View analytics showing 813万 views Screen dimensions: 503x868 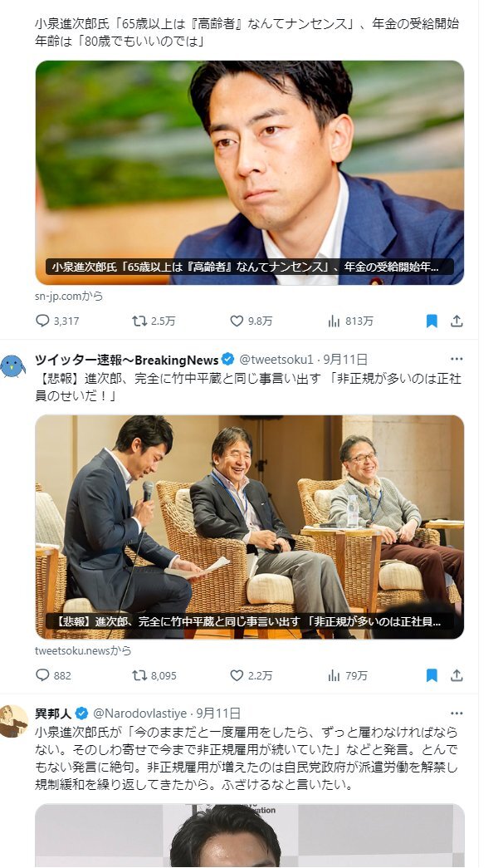click(350, 321)
